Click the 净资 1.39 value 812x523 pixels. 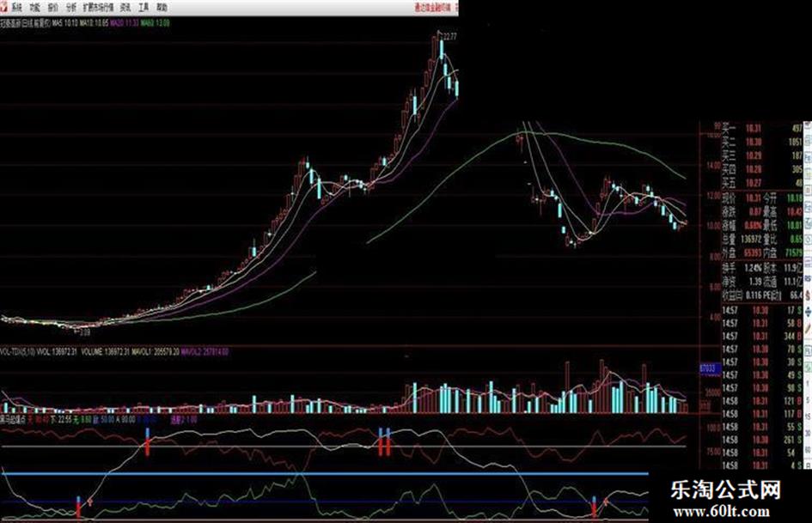coord(754,281)
